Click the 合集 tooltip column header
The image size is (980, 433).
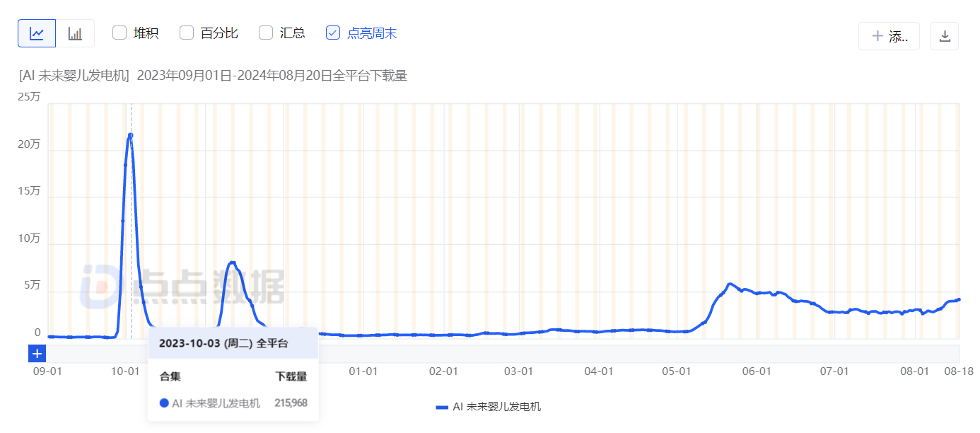170,376
